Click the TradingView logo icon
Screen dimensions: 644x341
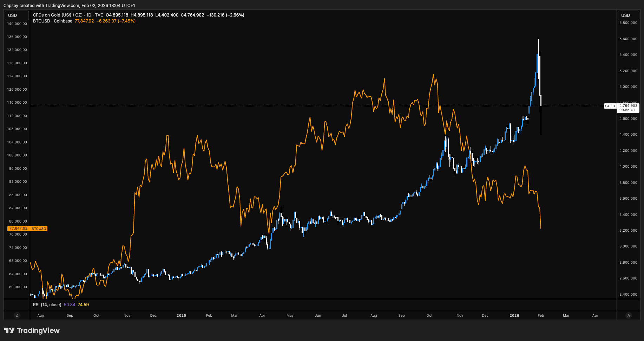pyautogui.click(x=9, y=330)
